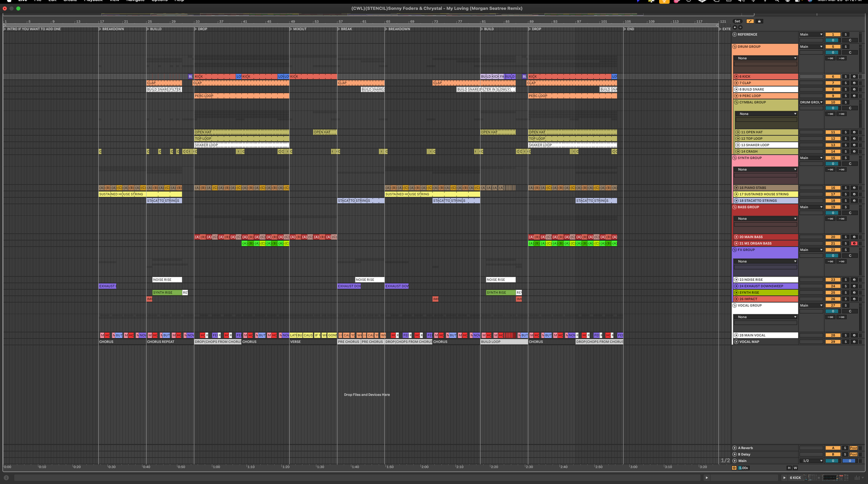Fold the BASS GROUP track icon
868x484 pixels.
tap(735, 207)
